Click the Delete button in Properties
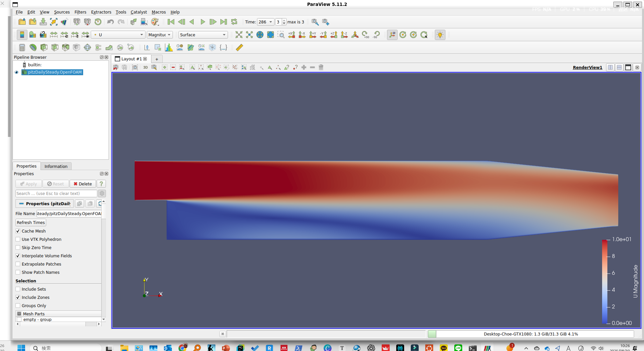This screenshot has height=351, width=644. pos(82,184)
